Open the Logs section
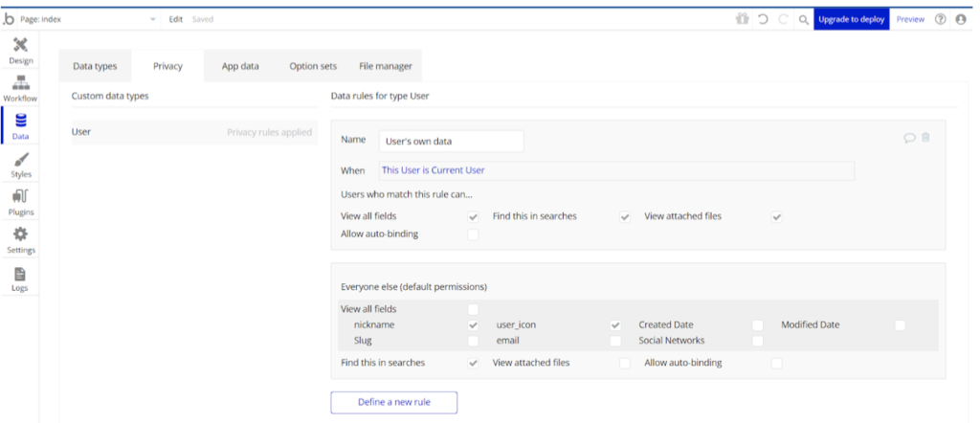This screenshot has height=423, width=980. (x=20, y=278)
